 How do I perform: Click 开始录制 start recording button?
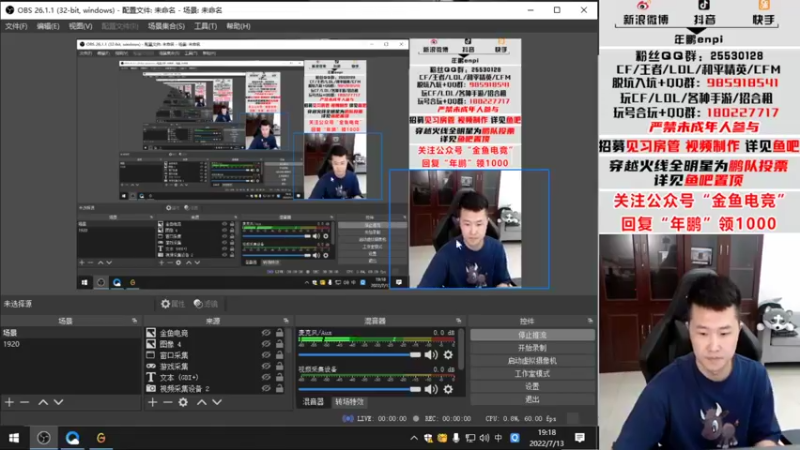532,348
